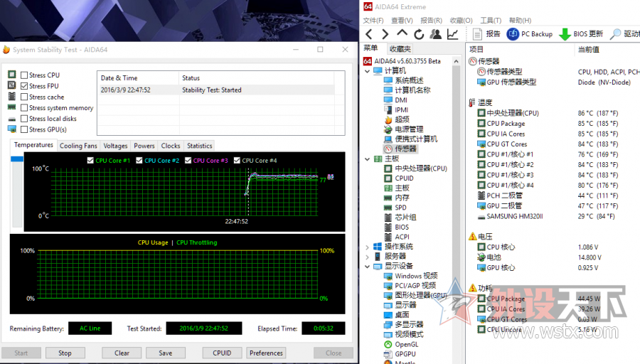This screenshot has width=640, height=364.
Task: Select 传感器 sensor item in tree
Action: point(405,149)
